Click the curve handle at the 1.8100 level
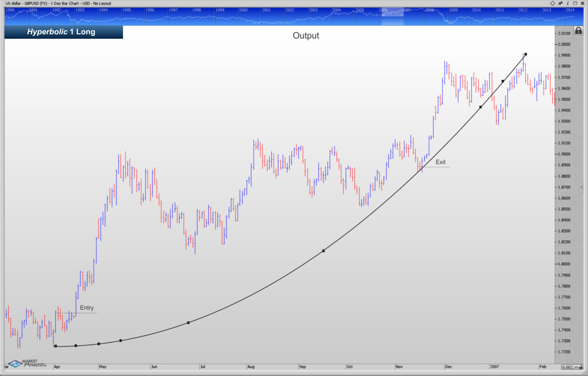Viewport: 588px width, 376px height. point(323,251)
